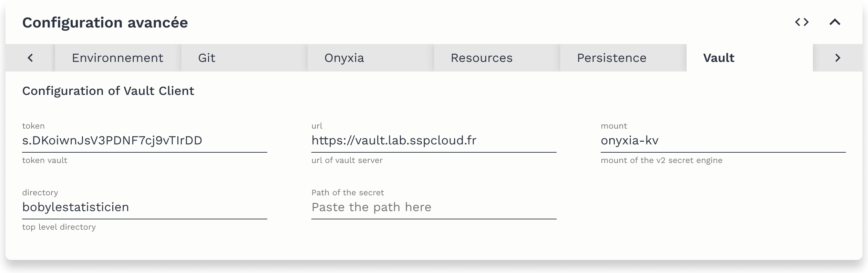Click the 'mount of the v2 secret engine' hint
The image size is (868, 273).
(x=661, y=161)
